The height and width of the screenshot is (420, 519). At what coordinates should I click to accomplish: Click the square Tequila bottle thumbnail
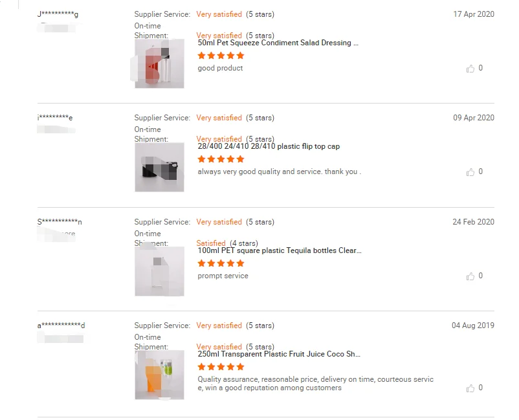(159, 271)
